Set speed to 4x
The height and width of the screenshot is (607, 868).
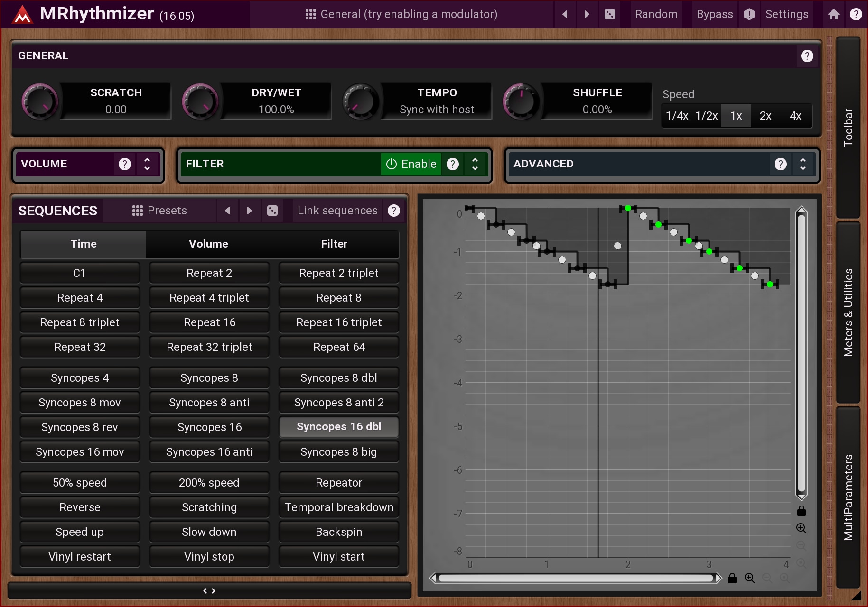pyautogui.click(x=795, y=116)
